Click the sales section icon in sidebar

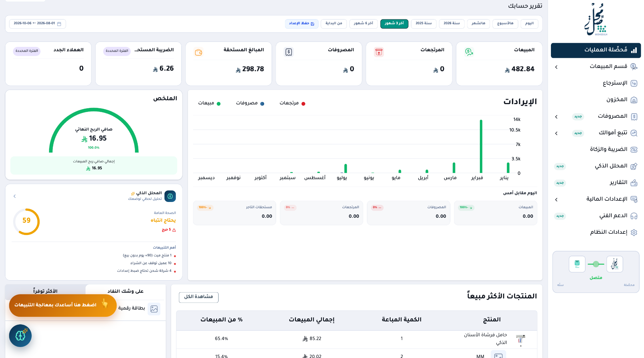[x=634, y=66]
